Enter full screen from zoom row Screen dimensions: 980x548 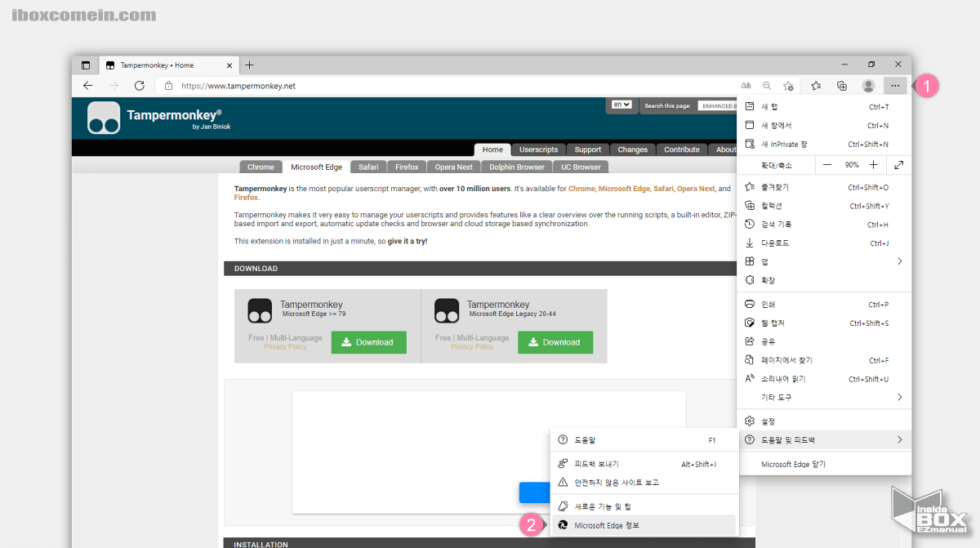[x=898, y=165]
